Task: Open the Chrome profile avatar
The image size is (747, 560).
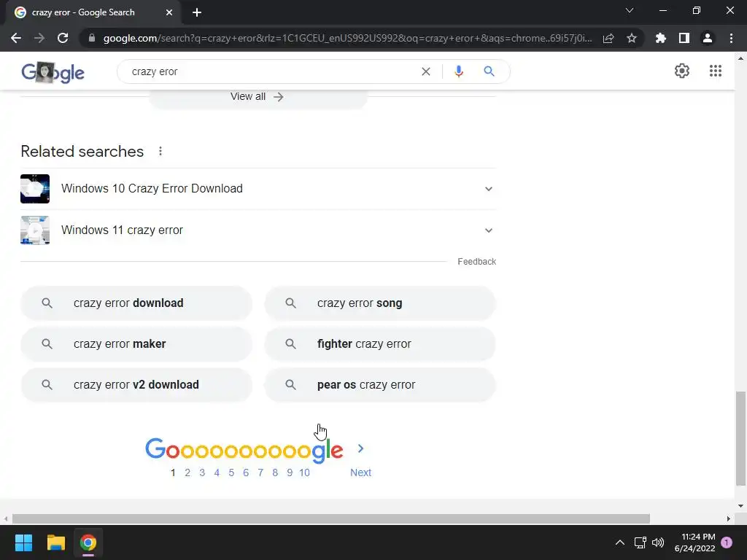Action: point(708,38)
